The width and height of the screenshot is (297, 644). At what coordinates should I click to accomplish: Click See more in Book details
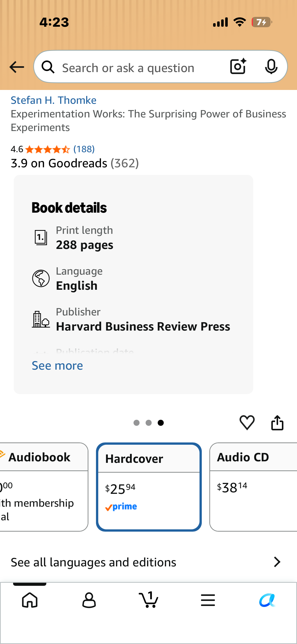(57, 366)
